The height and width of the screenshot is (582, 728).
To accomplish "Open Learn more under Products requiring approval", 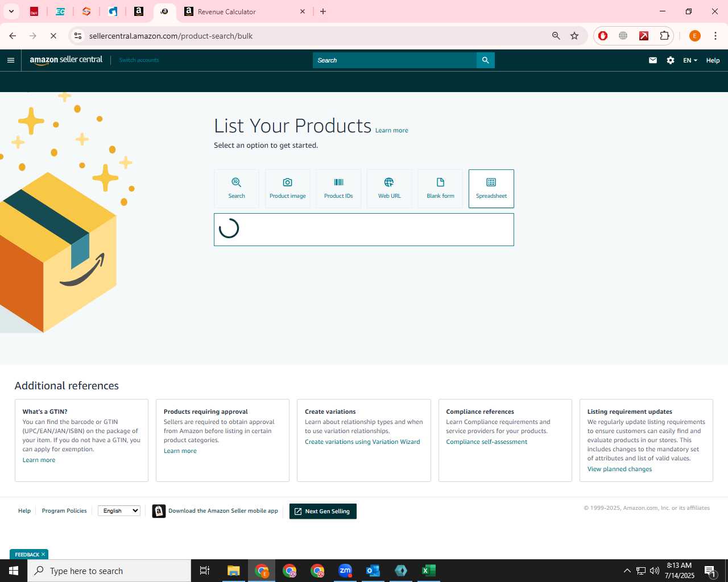I will (x=180, y=451).
